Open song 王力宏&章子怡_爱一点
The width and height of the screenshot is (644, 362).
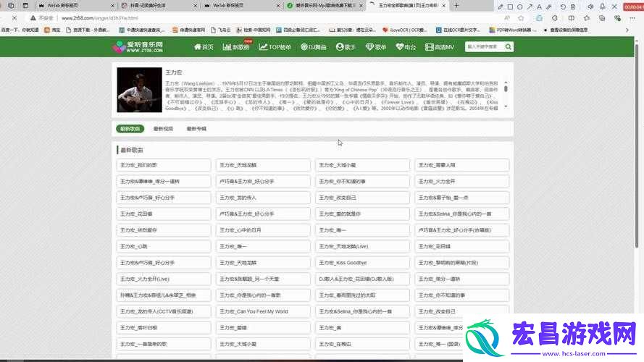(x=462, y=198)
